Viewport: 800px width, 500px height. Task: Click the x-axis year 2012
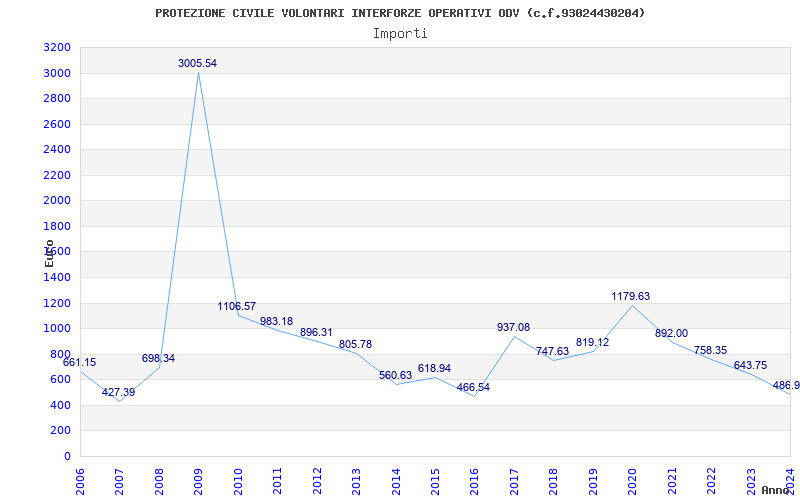click(317, 482)
